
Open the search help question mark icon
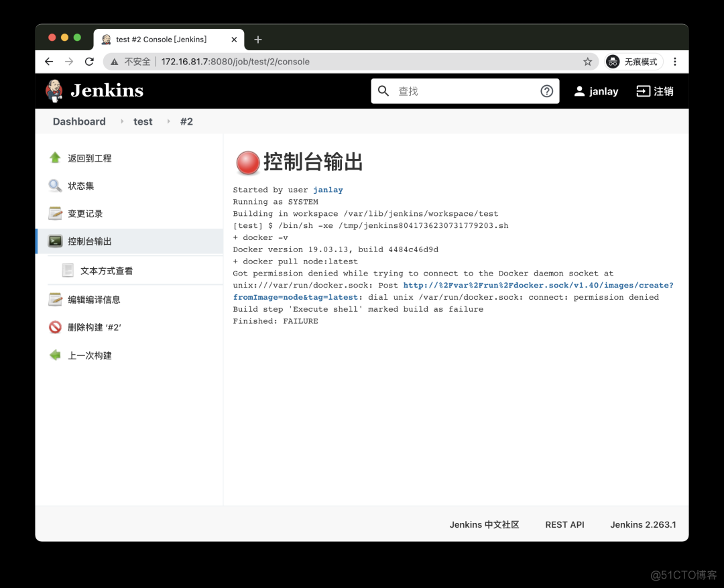547,91
